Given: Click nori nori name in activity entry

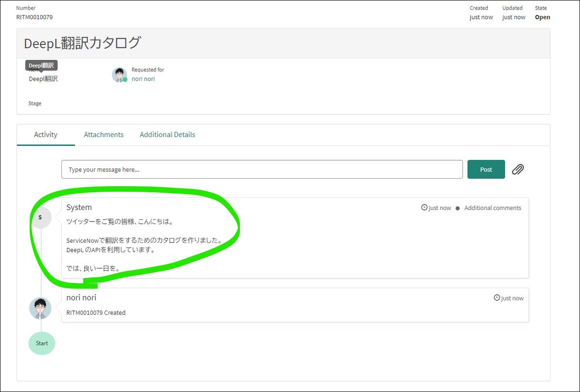Looking at the screenshot, I should pos(81,297).
